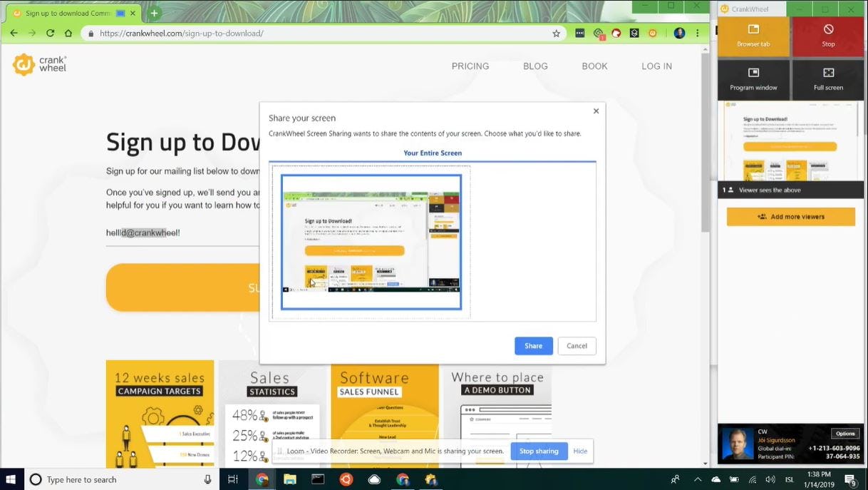Bookmark this page with the star icon
The width and height of the screenshot is (868, 490).
556,33
